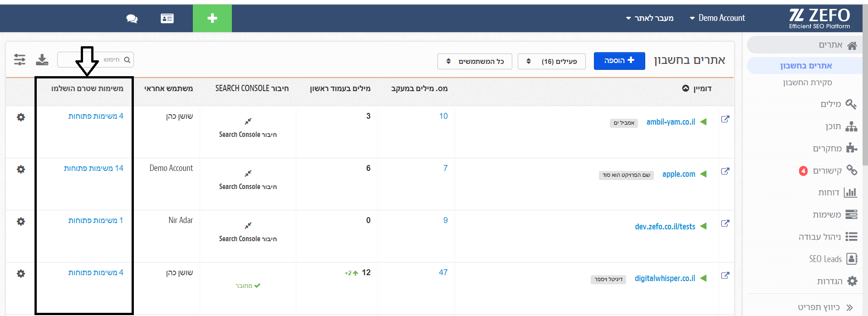868x316 pixels.
Task: Sort by מס. מילים במעקב column header
Action: (x=419, y=88)
